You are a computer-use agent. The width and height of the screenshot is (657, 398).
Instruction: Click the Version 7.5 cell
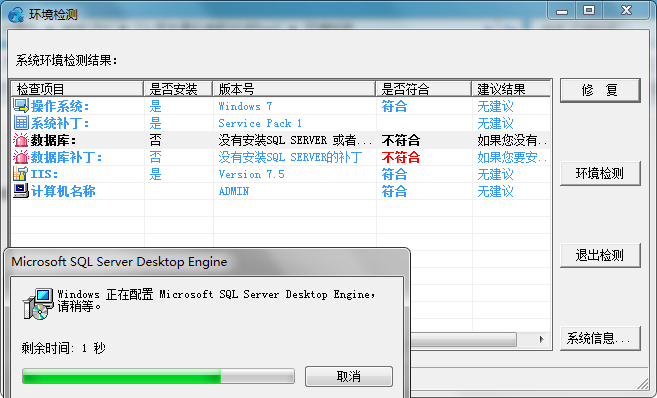point(251,174)
